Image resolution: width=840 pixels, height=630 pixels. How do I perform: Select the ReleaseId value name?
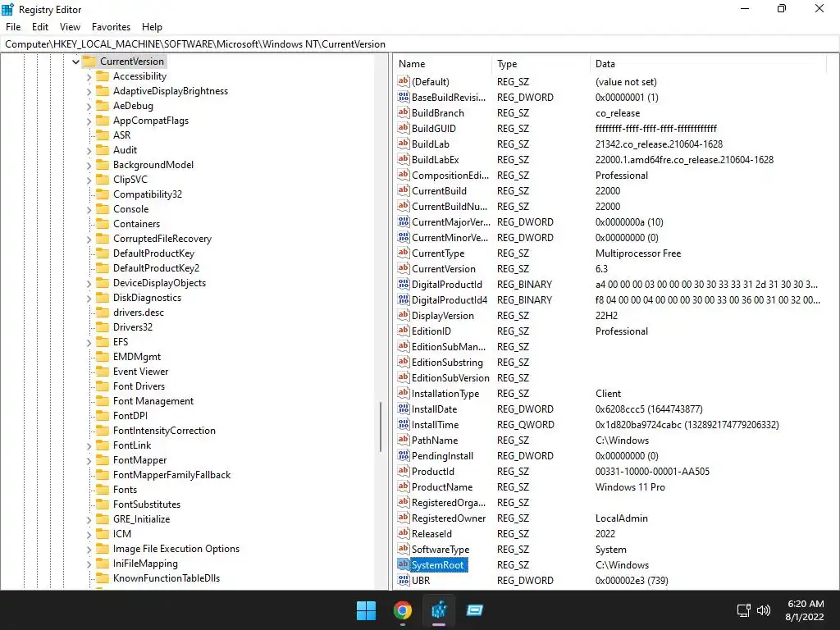(x=431, y=533)
